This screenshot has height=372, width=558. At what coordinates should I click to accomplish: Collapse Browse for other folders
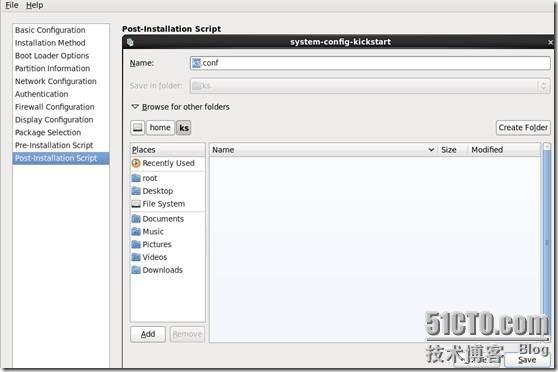point(180,107)
